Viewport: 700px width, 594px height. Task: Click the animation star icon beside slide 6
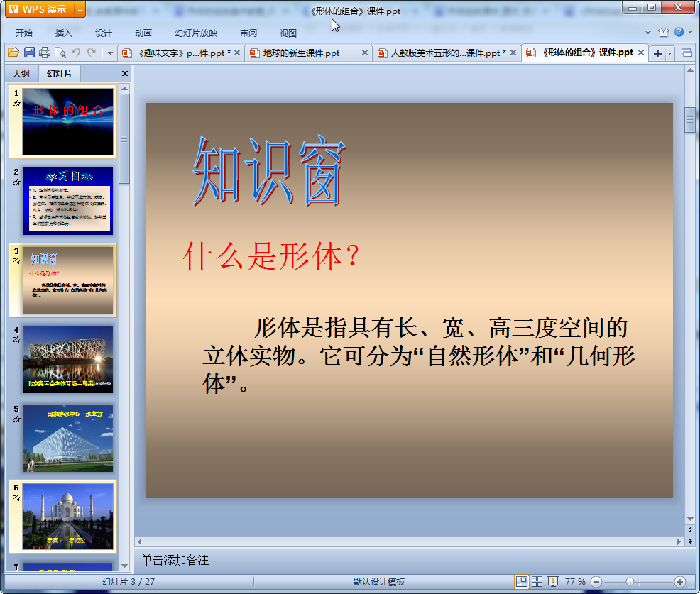pos(16,498)
